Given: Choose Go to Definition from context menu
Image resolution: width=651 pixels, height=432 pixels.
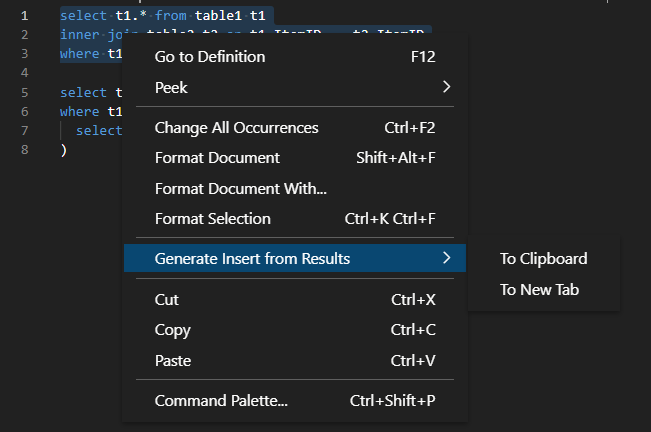Looking at the screenshot, I should 210,56.
